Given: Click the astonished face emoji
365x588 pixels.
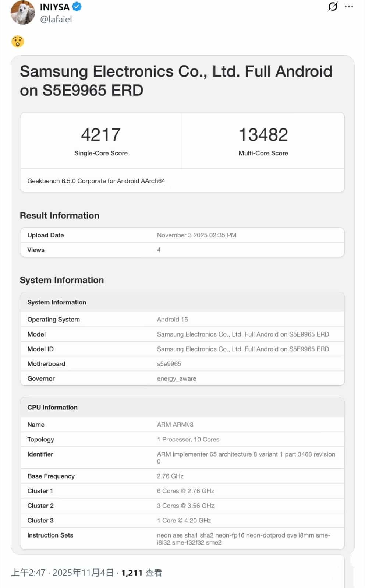Looking at the screenshot, I should [x=18, y=42].
